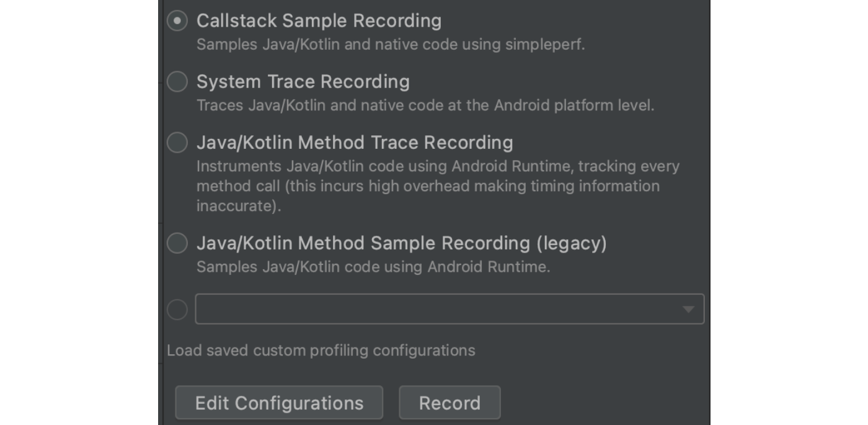Choose the System Trace Recording radio button
This screenshot has width=868, height=425.
point(177,81)
